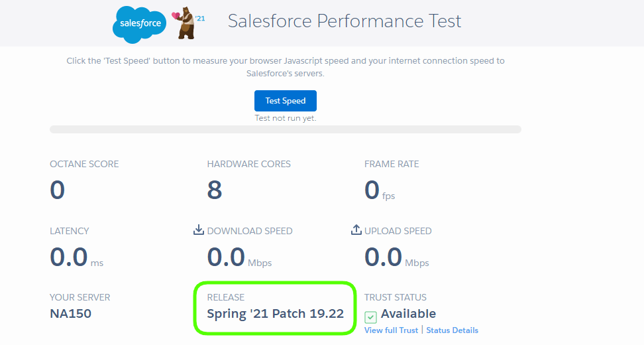Select the Hardware Cores value 8
644x345 pixels.
[215, 190]
